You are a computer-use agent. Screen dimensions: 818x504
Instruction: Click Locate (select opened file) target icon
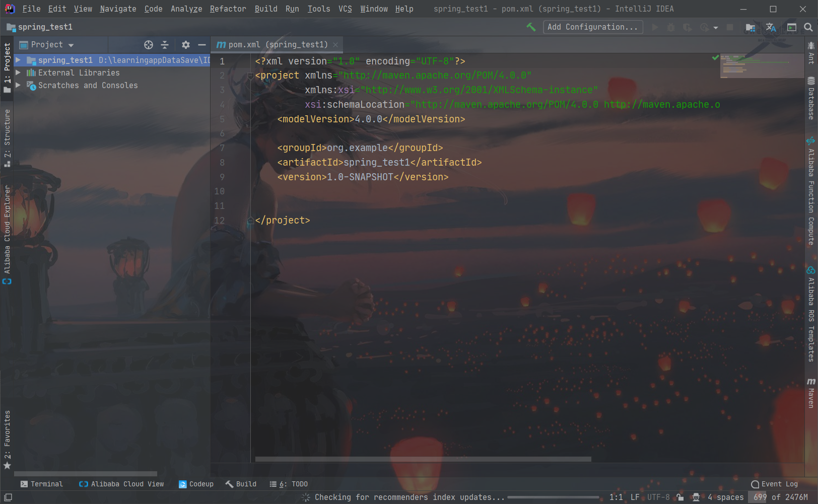click(x=149, y=45)
